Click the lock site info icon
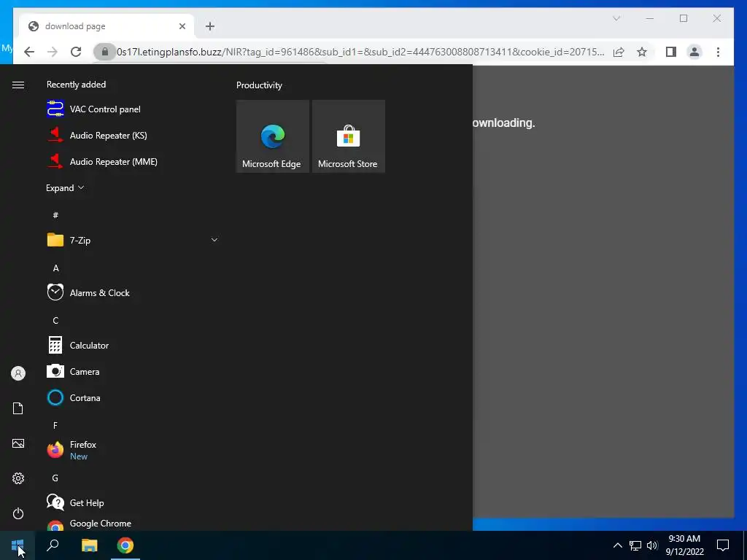The image size is (747, 560). [x=105, y=52]
